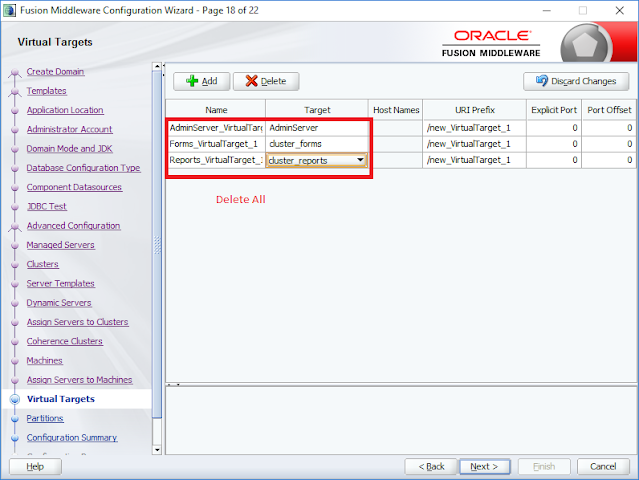
Task: Minimize the Configuration Wizard window
Action: [546, 10]
